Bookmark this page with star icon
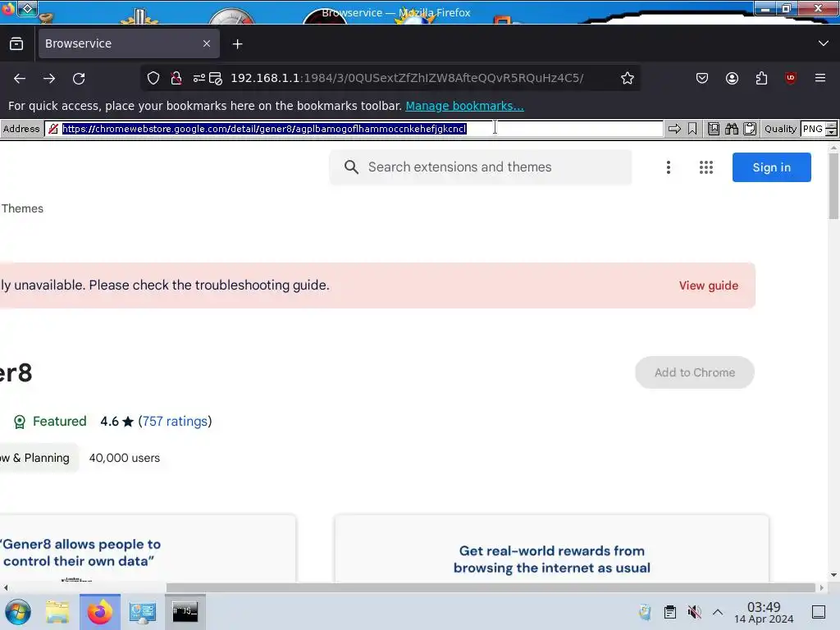This screenshot has height=630, width=840. 628,78
